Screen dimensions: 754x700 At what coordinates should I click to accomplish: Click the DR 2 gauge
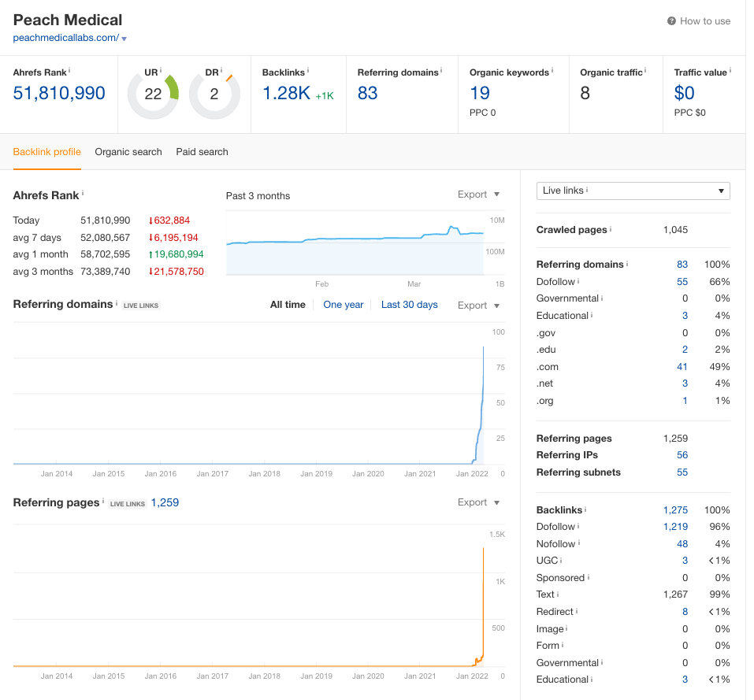(214, 94)
